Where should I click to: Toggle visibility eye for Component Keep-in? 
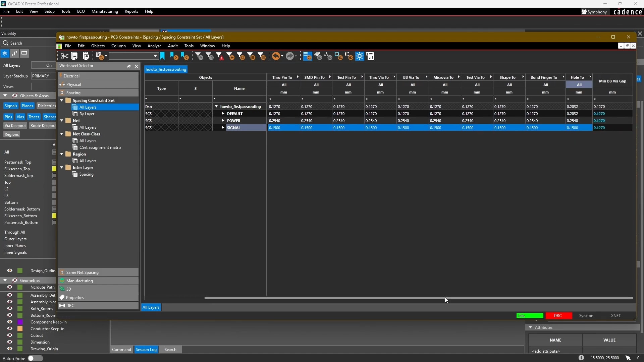(x=10, y=322)
